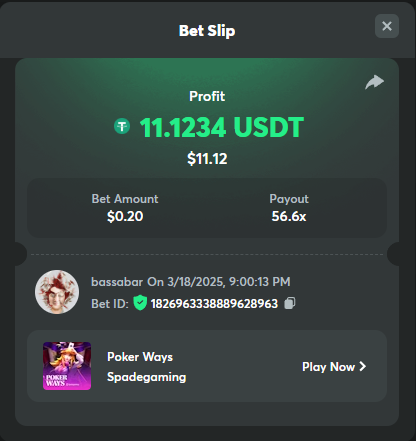Click the $11.12 dollar value
Viewport: 416px width, 441px height.
click(x=207, y=159)
